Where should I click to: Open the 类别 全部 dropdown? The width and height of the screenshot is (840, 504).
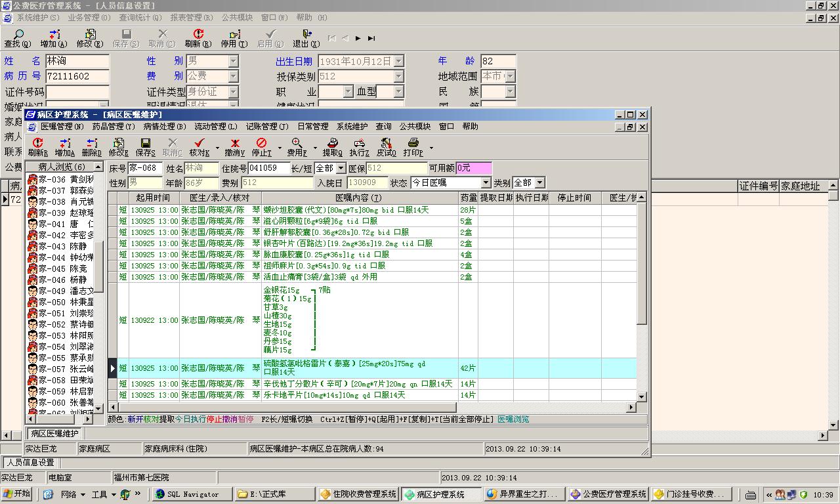pos(539,182)
